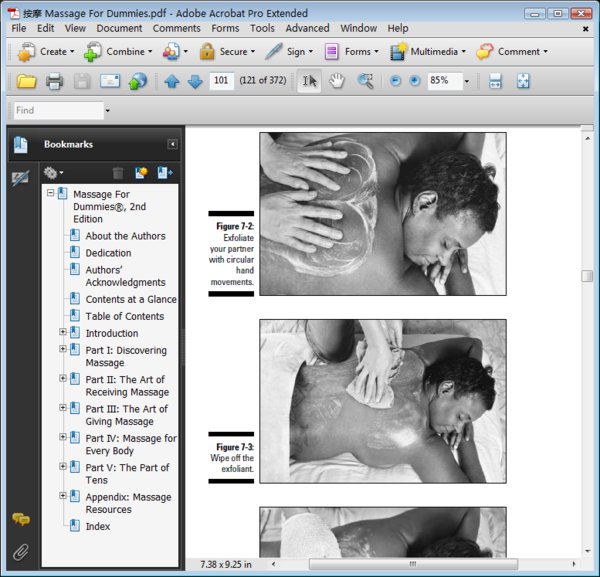Click the new bookmark icon
This screenshot has height=577, width=600.
[x=141, y=173]
